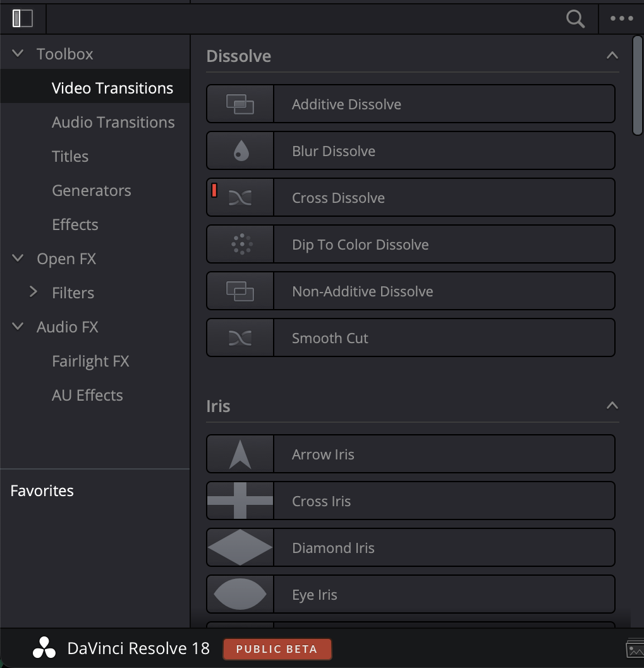Select the Diamond Iris transition icon
The image size is (644, 668).
[239, 547]
